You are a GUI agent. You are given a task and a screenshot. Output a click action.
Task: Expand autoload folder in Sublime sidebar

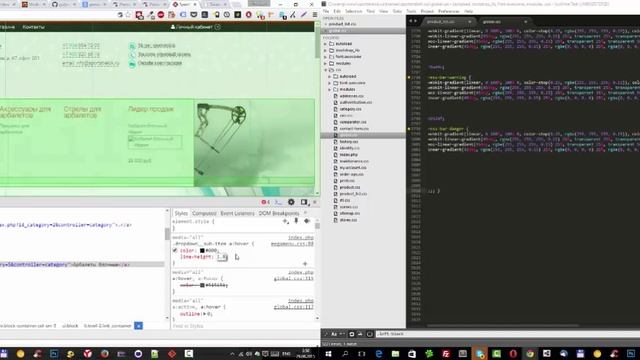point(325,44)
